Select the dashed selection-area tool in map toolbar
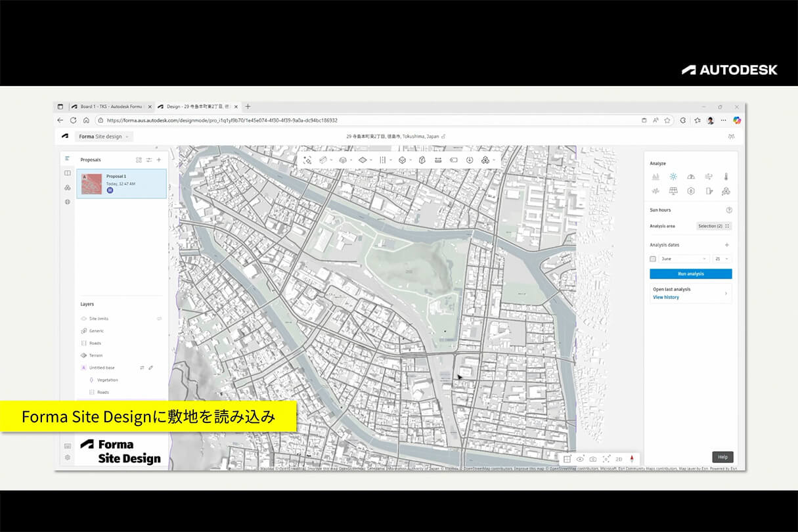 (x=307, y=160)
